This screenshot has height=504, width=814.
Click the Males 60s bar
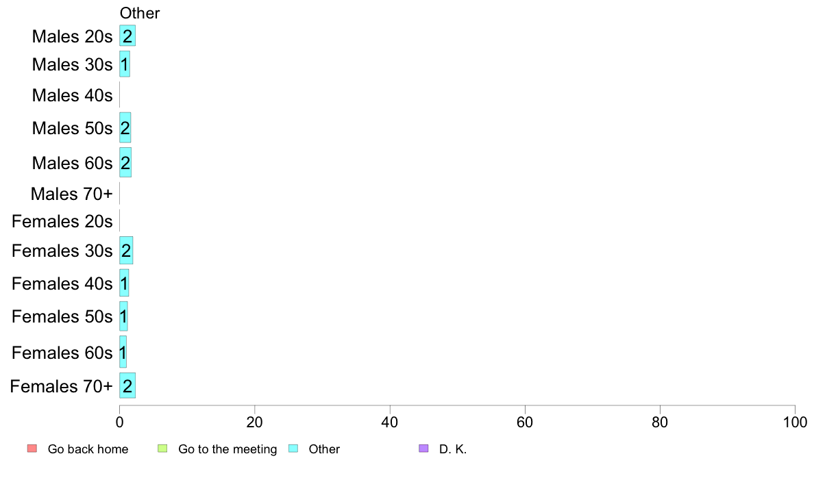pyautogui.click(x=125, y=162)
